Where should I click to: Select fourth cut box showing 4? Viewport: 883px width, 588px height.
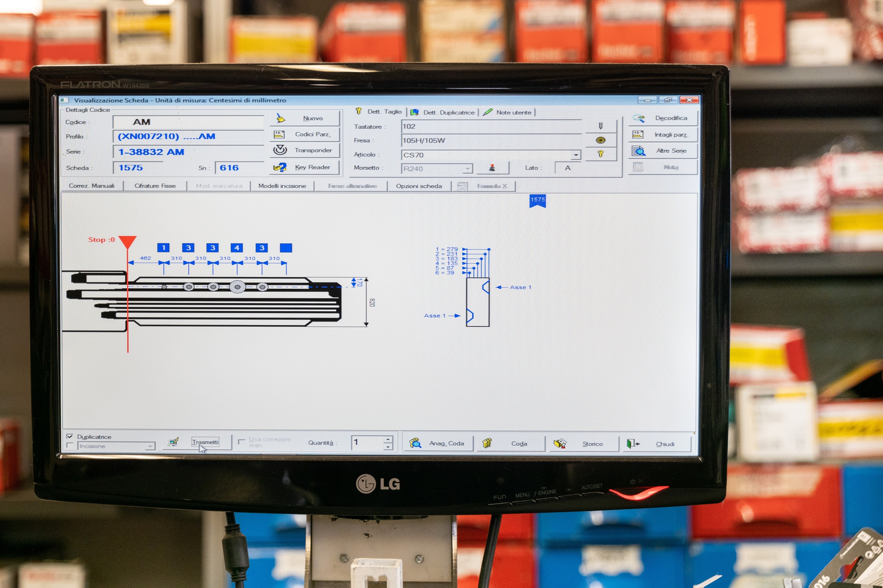(x=237, y=248)
